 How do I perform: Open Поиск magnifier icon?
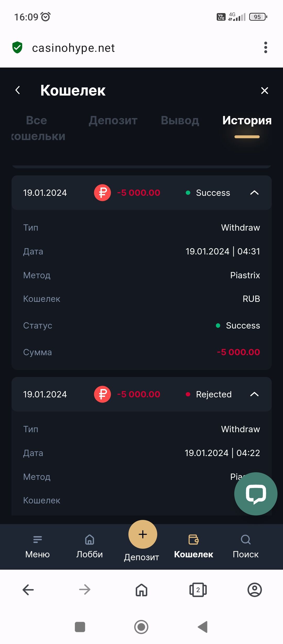tap(246, 539)
